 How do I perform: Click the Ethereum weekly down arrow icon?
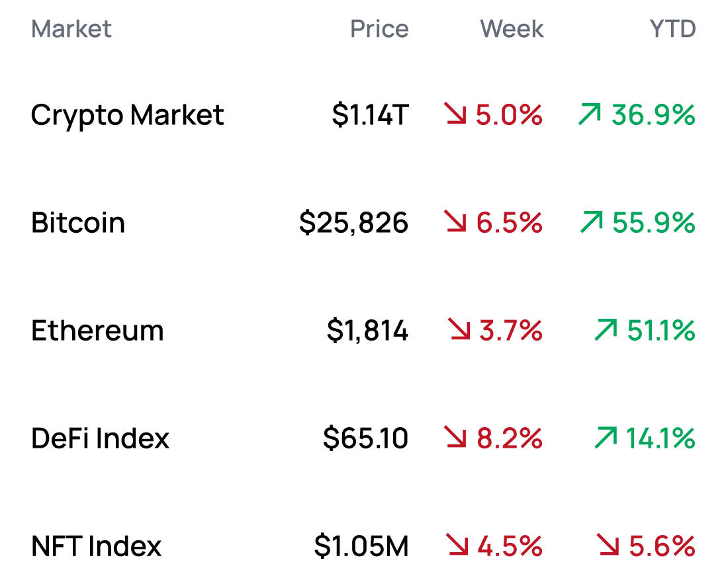pos(459,331)
